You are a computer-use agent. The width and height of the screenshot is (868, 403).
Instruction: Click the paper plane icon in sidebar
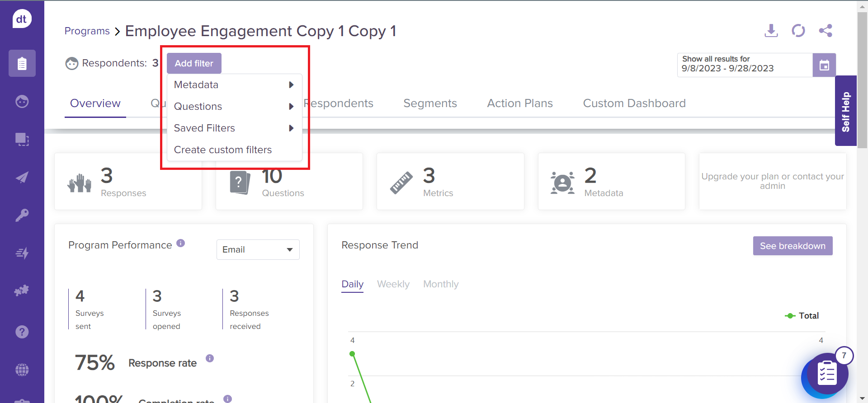click(x=22, y=177)
